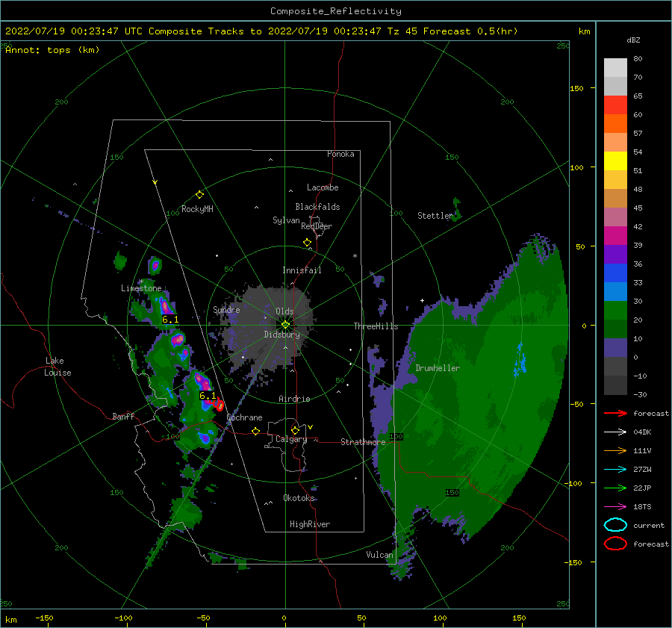Click the Drumheller label on the map

438,368
